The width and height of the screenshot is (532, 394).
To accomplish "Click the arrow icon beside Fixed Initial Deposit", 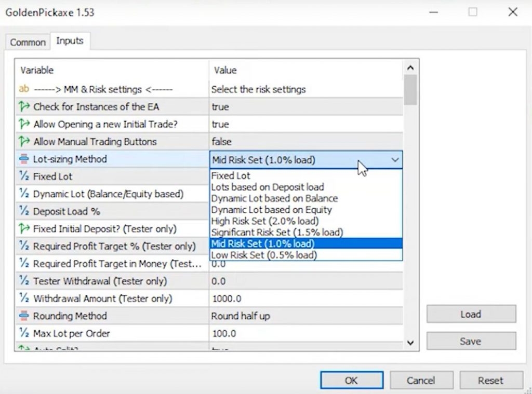I will pyautogui.click(x=24, y=229).
